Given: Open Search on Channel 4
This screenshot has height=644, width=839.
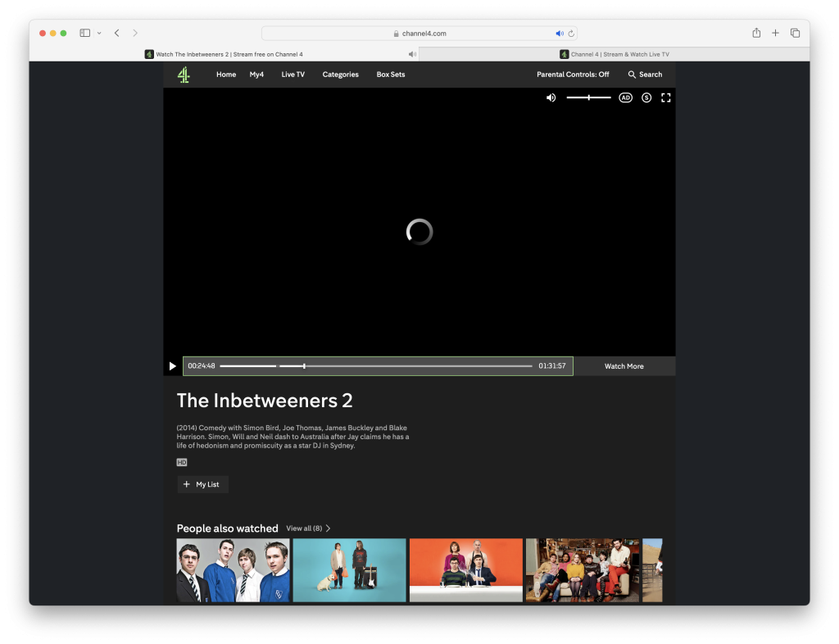Looking at the screenshot, I should 645,75.
